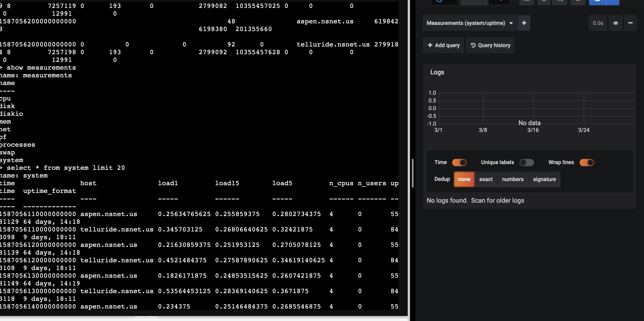The image size is (644, 321).
Task: Toggle query visibility with the eye icon
Action: pos(615,23)
